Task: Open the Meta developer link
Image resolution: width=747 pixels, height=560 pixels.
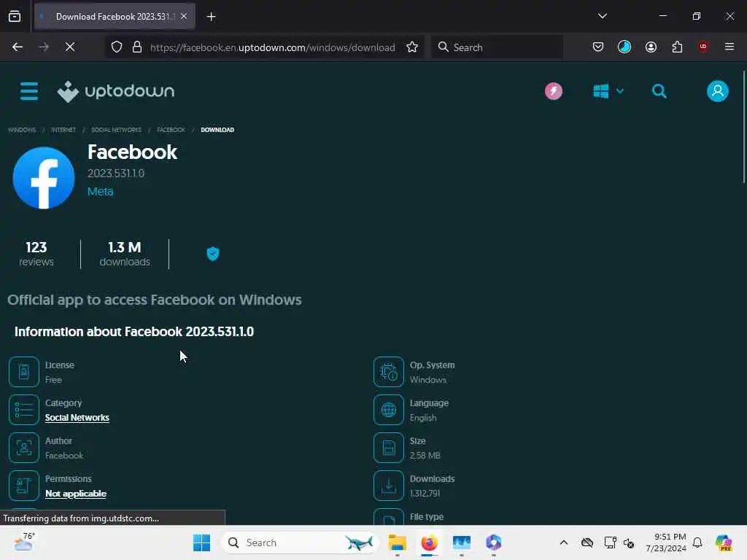Action: (x=100, y=192)
